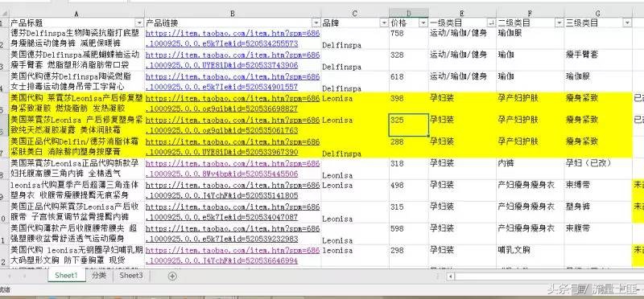Select the 瘦手臂套 cell
644x299 pixels.
[598, 60]
